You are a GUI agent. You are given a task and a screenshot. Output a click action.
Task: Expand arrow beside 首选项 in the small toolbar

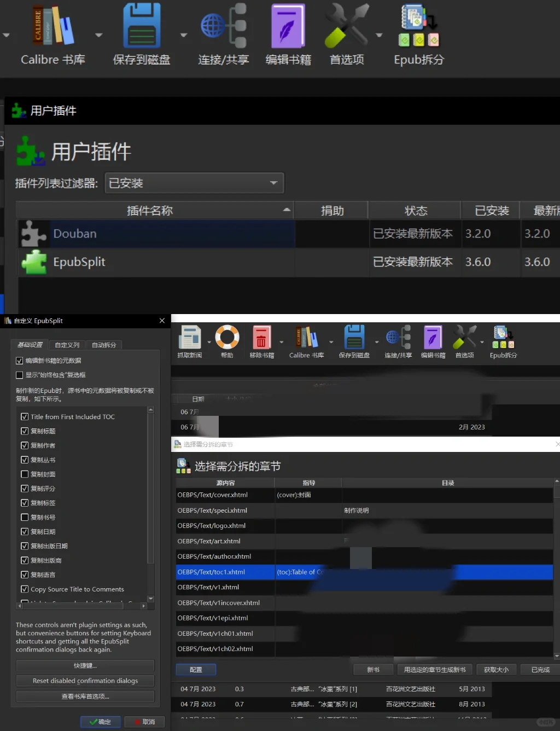(x=482, y=342)
